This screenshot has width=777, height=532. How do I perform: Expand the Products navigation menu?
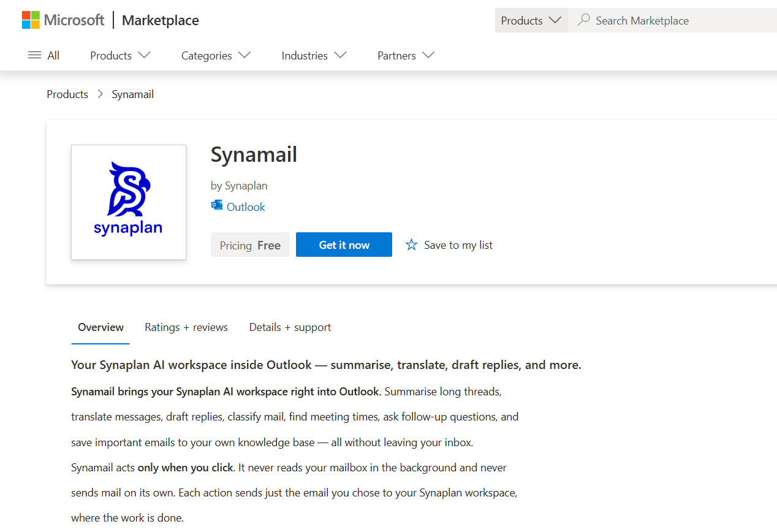(x=120, y=55)
